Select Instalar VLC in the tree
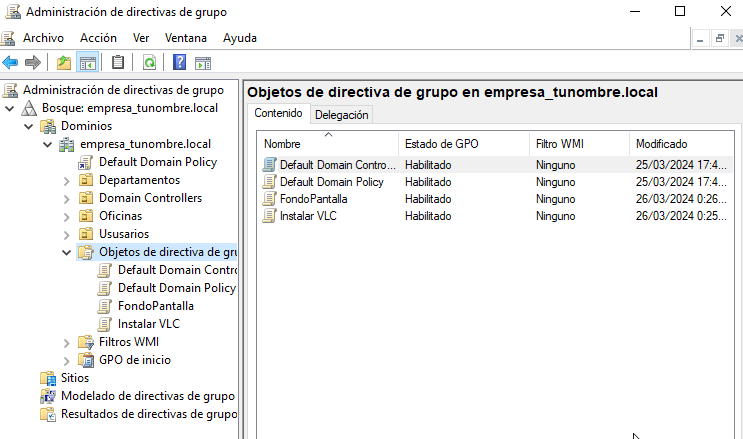 click(149, 324)
